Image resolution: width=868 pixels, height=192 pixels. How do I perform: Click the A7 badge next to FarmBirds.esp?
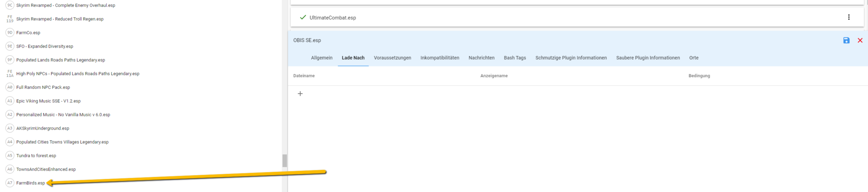coord(10,183)
